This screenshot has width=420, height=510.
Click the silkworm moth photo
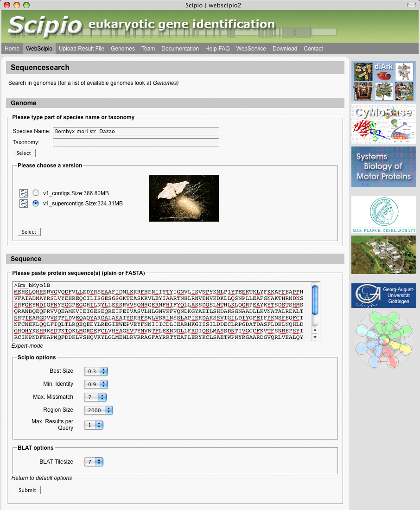pyautogui.click(x=184, y=198)
